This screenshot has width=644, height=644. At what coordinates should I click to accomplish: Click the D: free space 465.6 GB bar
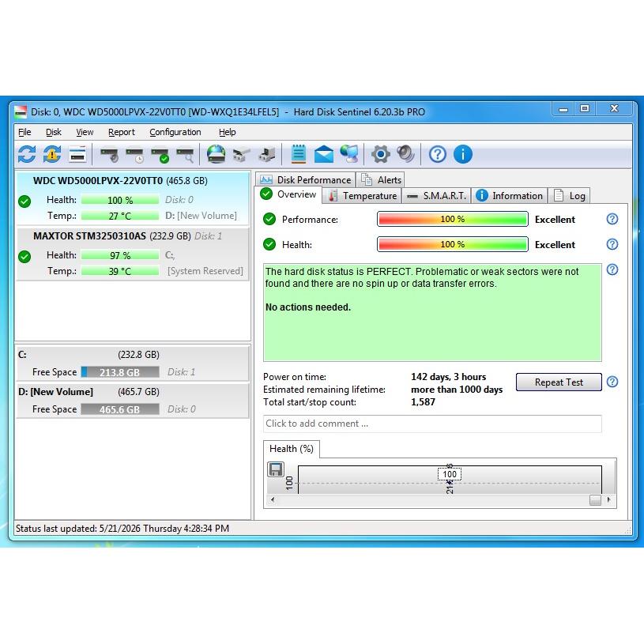(x=120, y=409)
